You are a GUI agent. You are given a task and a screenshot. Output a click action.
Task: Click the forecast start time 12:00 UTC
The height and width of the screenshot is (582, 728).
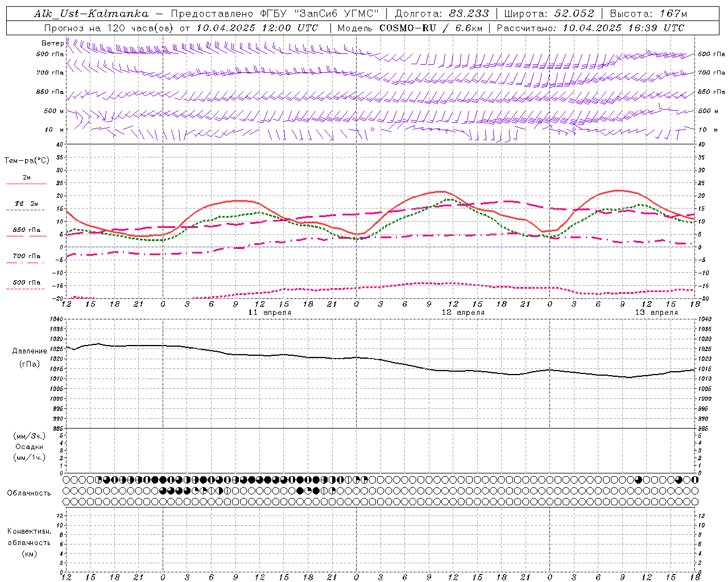(290, 28)
